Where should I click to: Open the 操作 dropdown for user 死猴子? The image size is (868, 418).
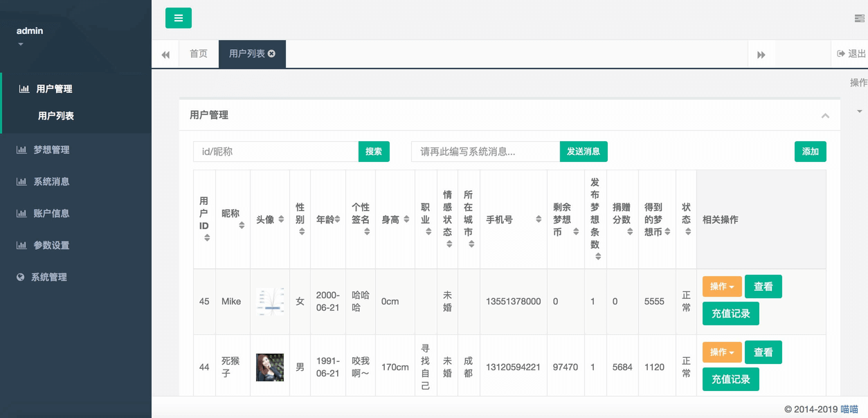click(722, 352)
